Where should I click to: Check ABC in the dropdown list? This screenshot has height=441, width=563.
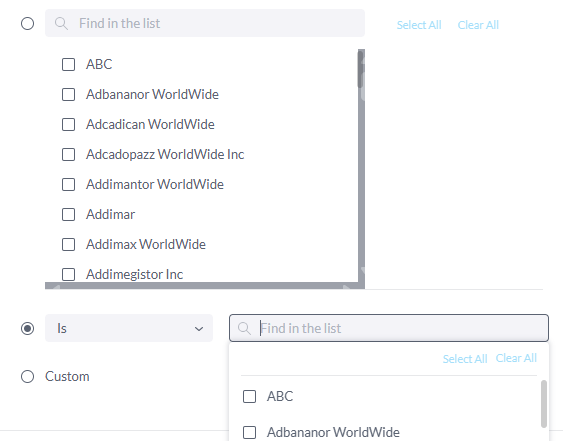(x=250, y=396)
